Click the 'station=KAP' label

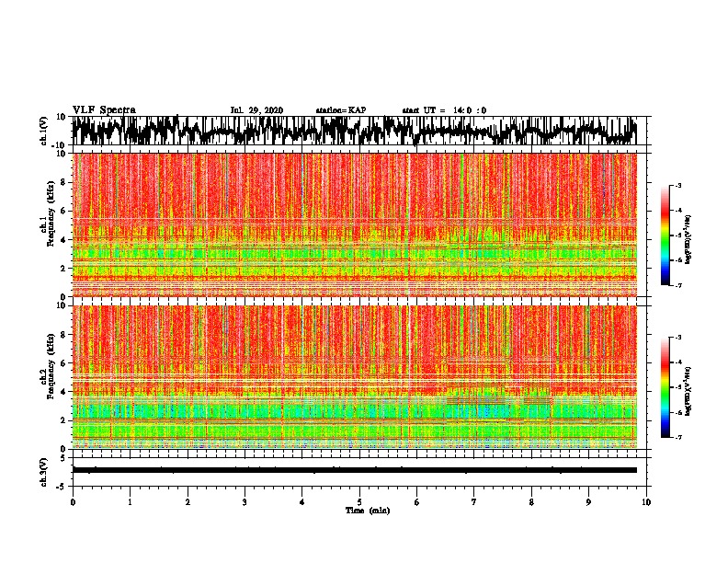(341, 110)
